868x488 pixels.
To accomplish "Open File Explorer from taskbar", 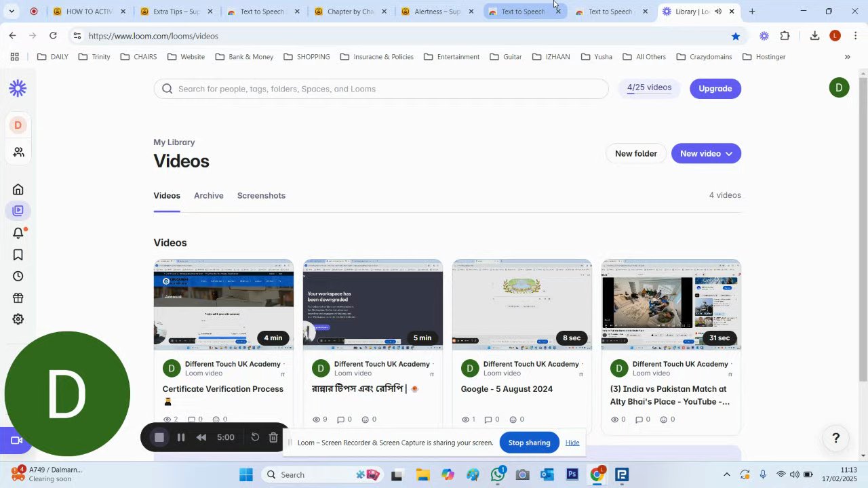I will coord(422,474).
